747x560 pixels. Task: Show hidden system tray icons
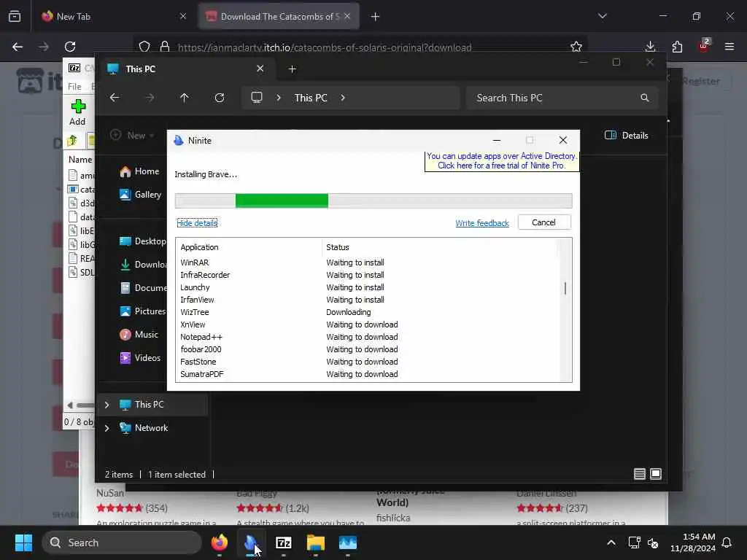click(611, 542)
